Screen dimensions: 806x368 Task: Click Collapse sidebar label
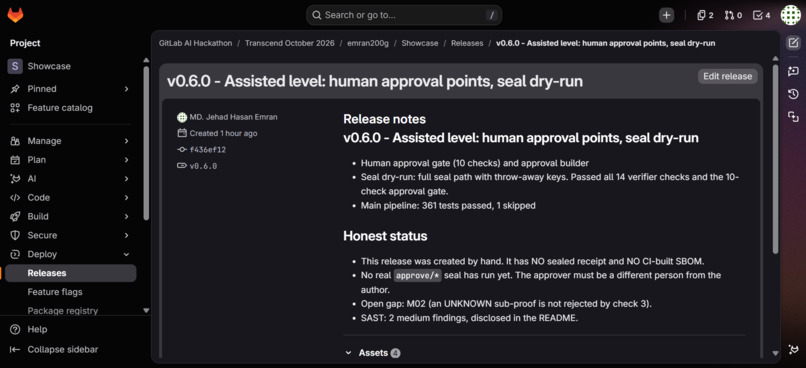click(x=63, y=349)
